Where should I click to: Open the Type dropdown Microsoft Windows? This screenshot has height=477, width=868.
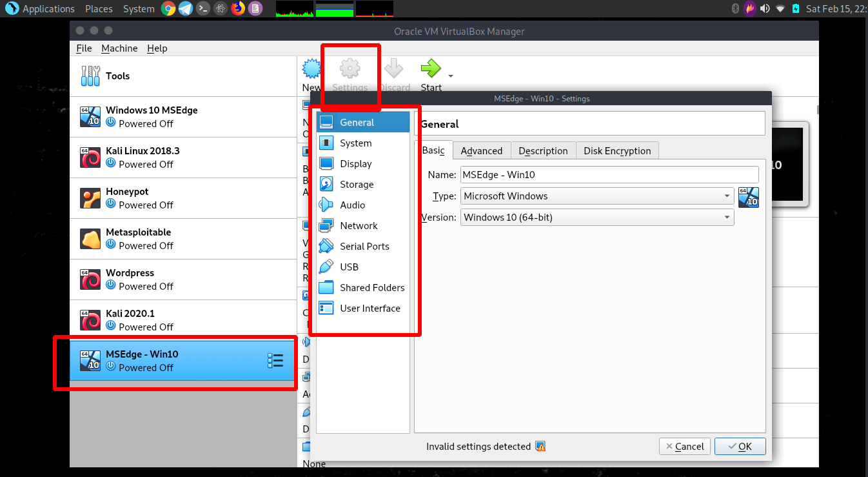597,196
